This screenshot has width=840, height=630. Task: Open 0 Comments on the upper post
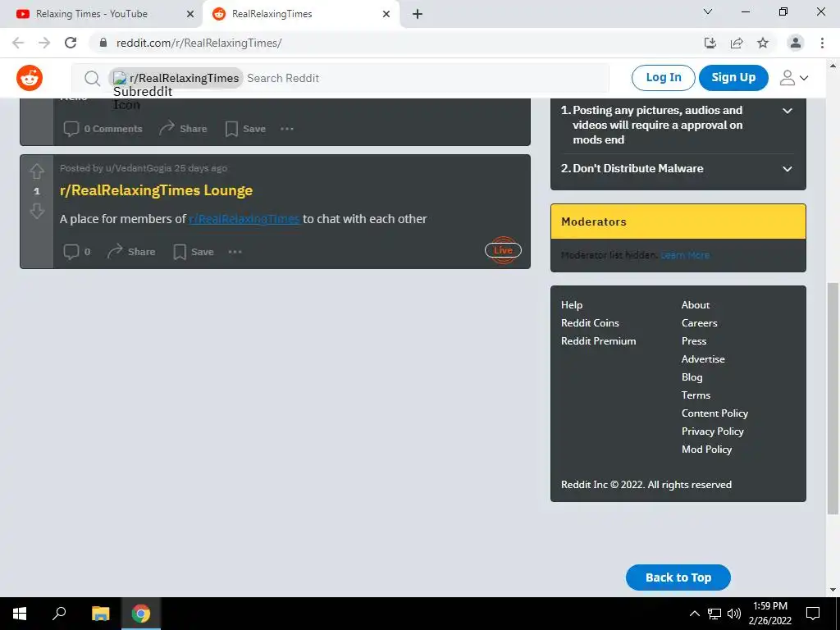click(x=103, y=129)
